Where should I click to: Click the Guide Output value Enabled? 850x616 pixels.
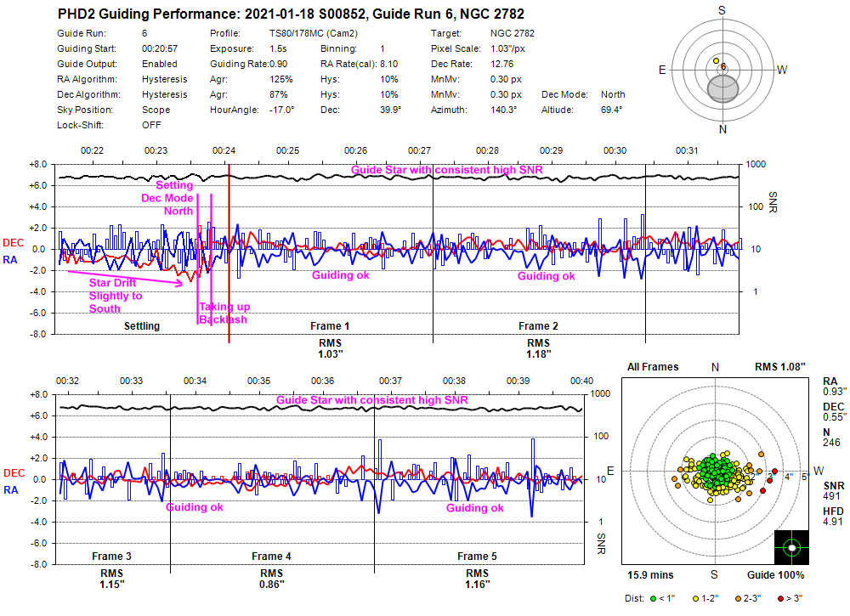click(160, 64)
